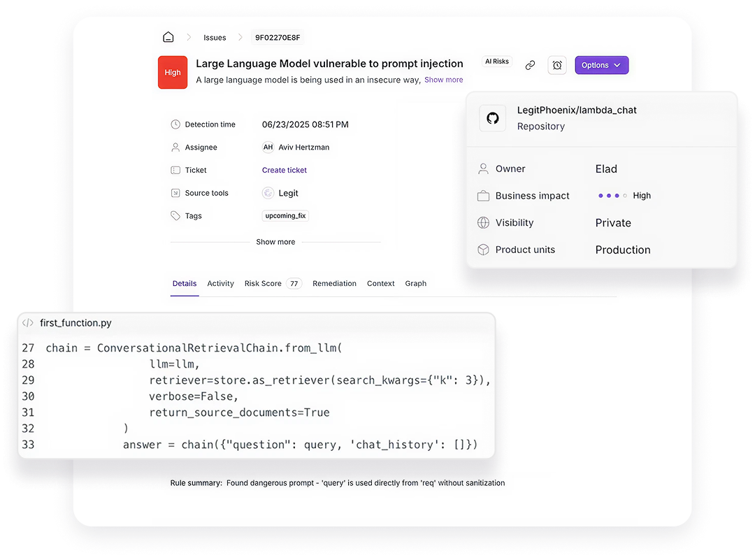
Task: Switch to the Activity tab
Action: click(x=220, y=283)
